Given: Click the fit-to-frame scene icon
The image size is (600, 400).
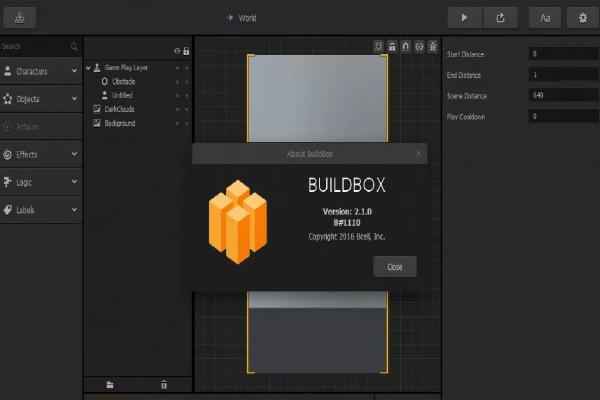Looking at the screenshot, I should [378, 47].
